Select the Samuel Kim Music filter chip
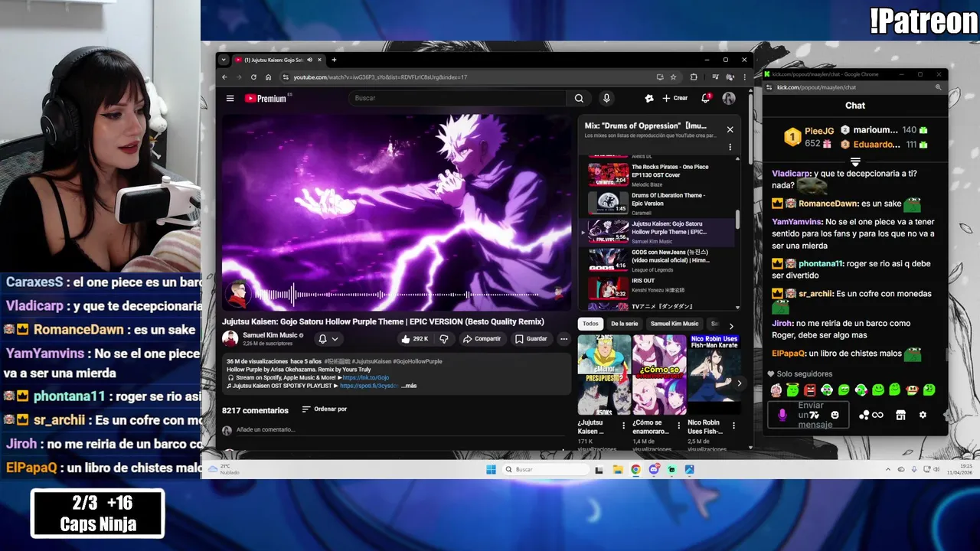Image resolution: width=980 pixels, height=551 pixels. (x=675, y=324)
